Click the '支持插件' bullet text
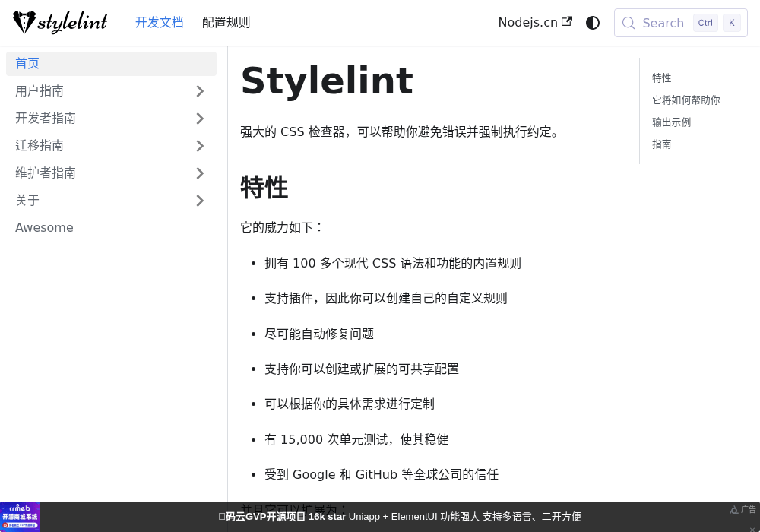The image size is (760, 532). (386, 299)
